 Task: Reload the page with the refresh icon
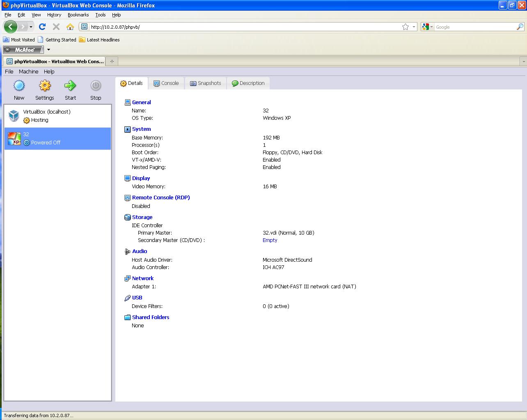[x=42, y=27]
